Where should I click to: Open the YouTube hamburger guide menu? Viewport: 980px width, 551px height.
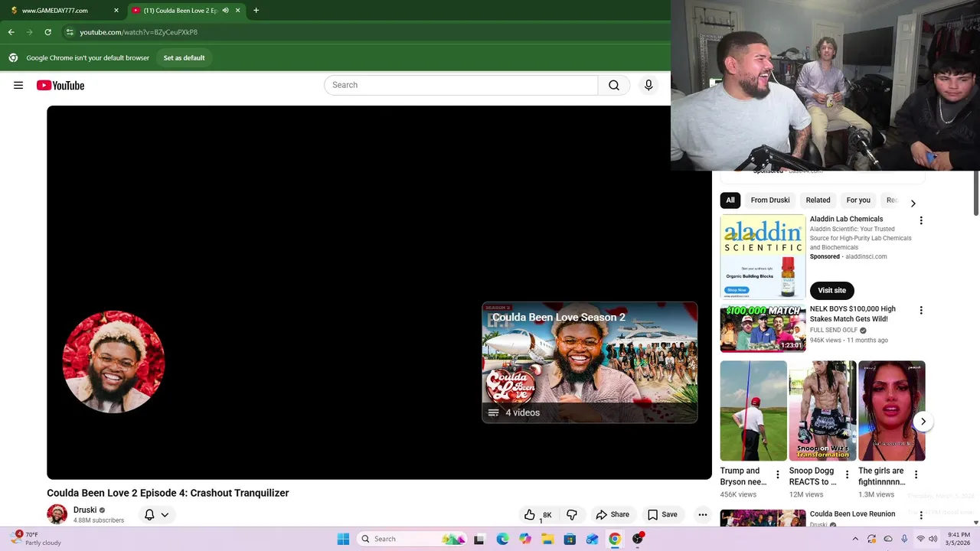pos(18,85)
